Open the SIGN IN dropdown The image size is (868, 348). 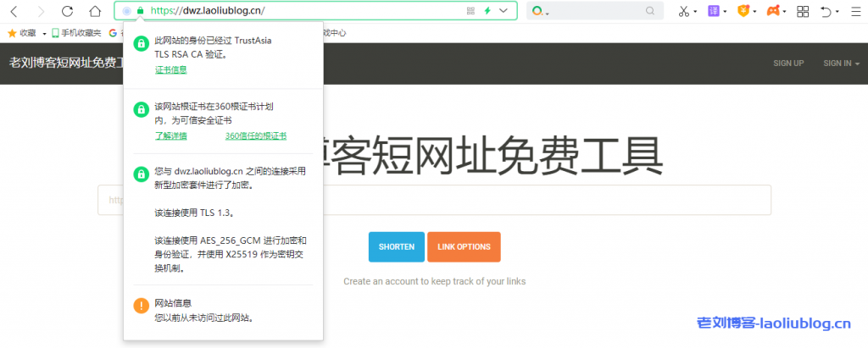click(841, 64)
